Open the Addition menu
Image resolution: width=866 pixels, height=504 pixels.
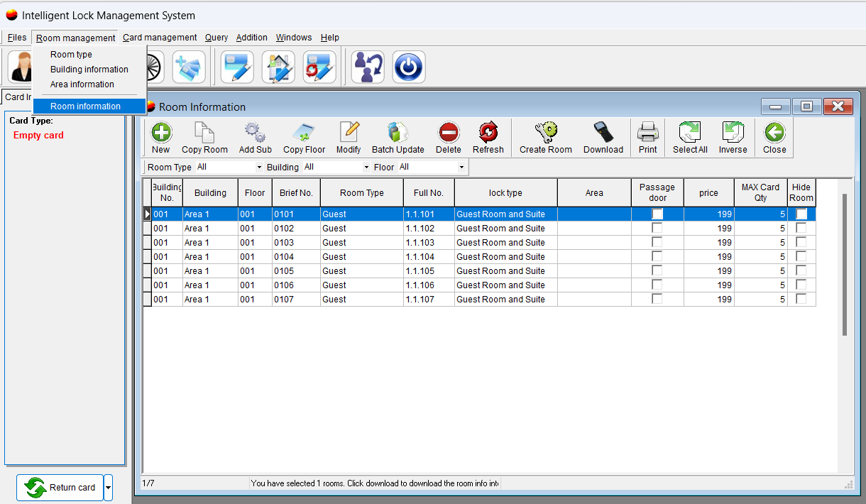(x=252, y=38)
